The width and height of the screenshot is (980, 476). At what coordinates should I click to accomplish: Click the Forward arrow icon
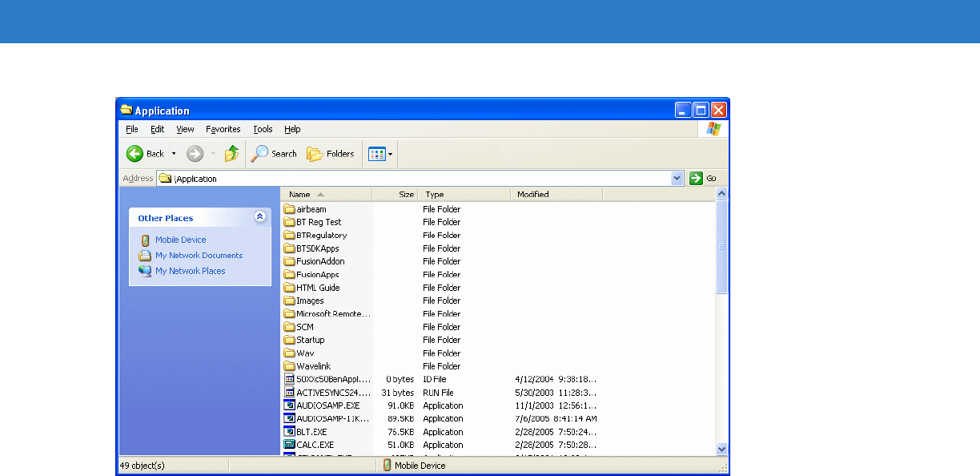[195, 154]
